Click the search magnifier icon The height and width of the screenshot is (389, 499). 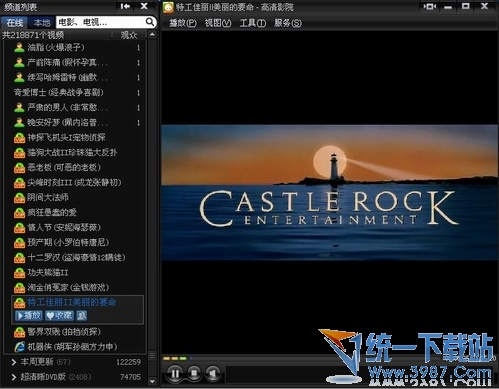pyautogui.click(x=150, y=22)
